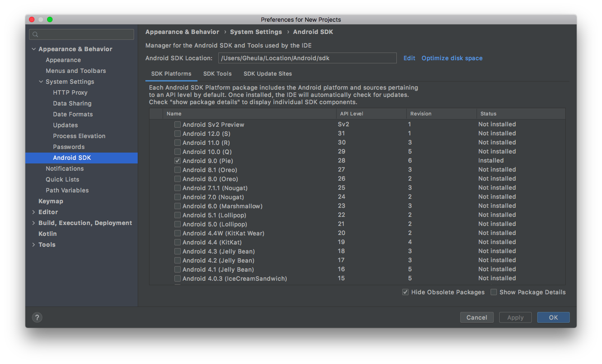This screenshot has height=364, width=602.
Task: Click the Edit SDK location link
Action: pos(409,58)
